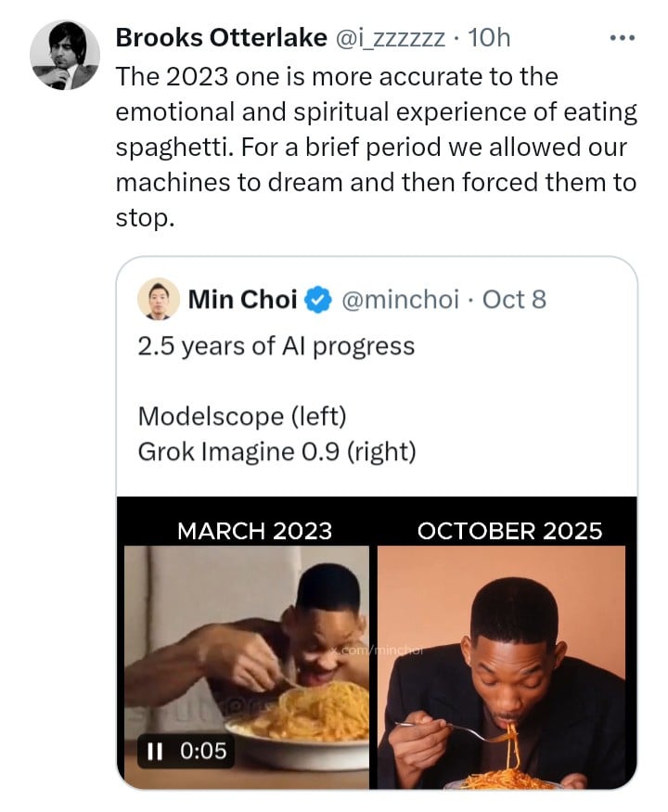668x812 pixels.
Task: Click the March 2023 video frame
Action: click(247, 667)
